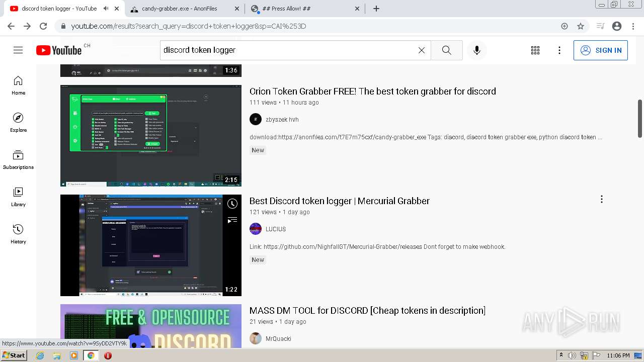Image resolution: width=644 pixels, height=362 pixels.
Task: Switch to candy-grabber.exe AnonFiles tab
Action: click(184, 9)
